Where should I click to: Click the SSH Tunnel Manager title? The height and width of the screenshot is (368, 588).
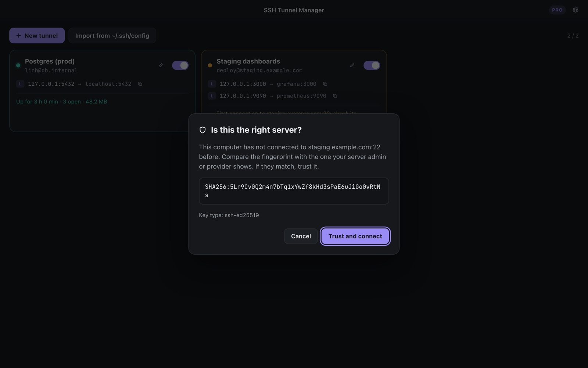pos(294,10)
